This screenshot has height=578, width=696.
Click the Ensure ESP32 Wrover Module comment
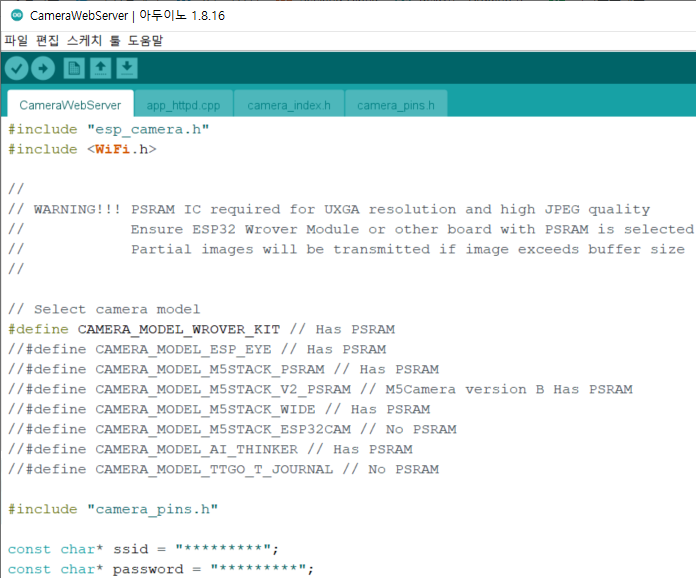tap(351, 229)
